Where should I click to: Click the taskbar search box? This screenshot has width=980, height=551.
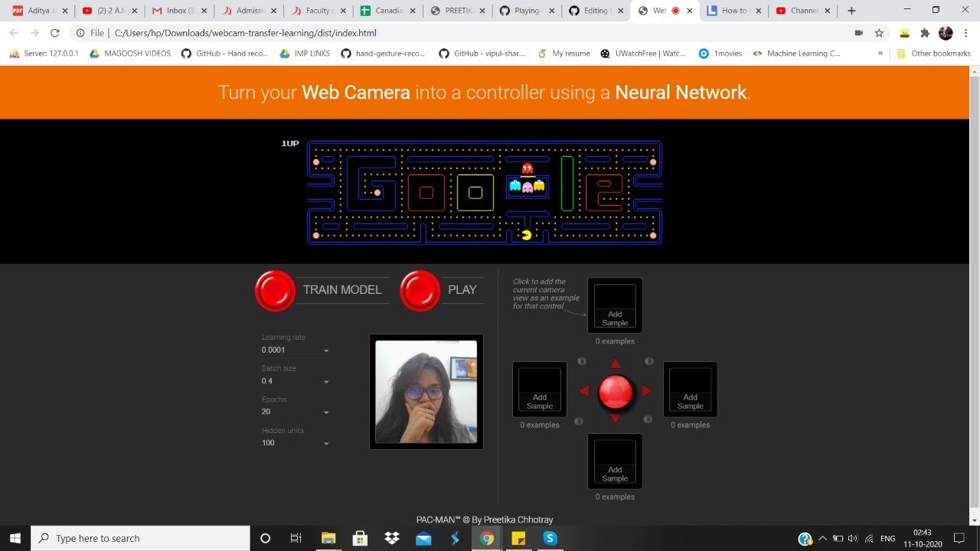click(x=140, y=538)
